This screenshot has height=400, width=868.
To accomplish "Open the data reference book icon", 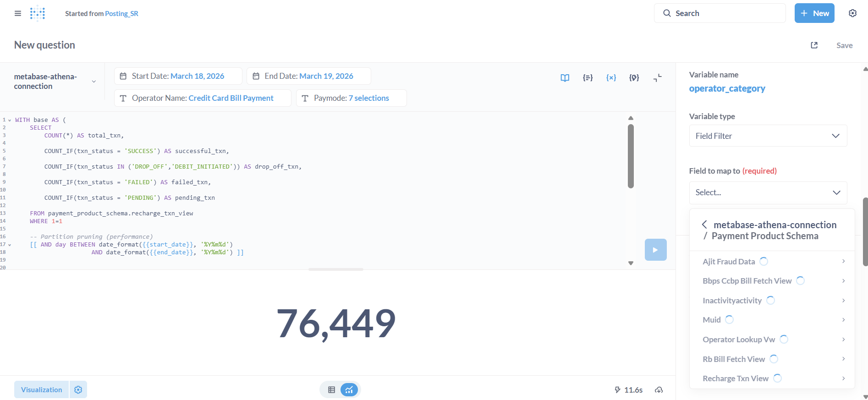I will coord(565,78).
